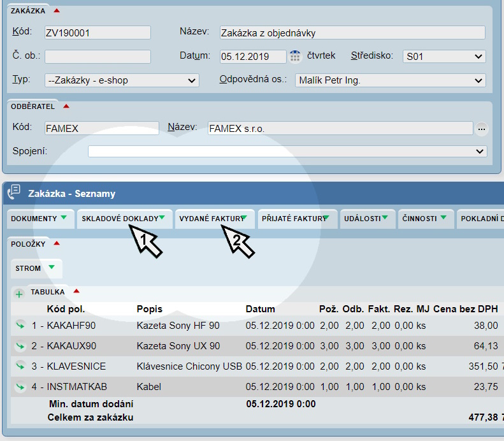Collapse the Odběratel section
The height and width of the screenshot is (441, 504).
click(66, 106)
